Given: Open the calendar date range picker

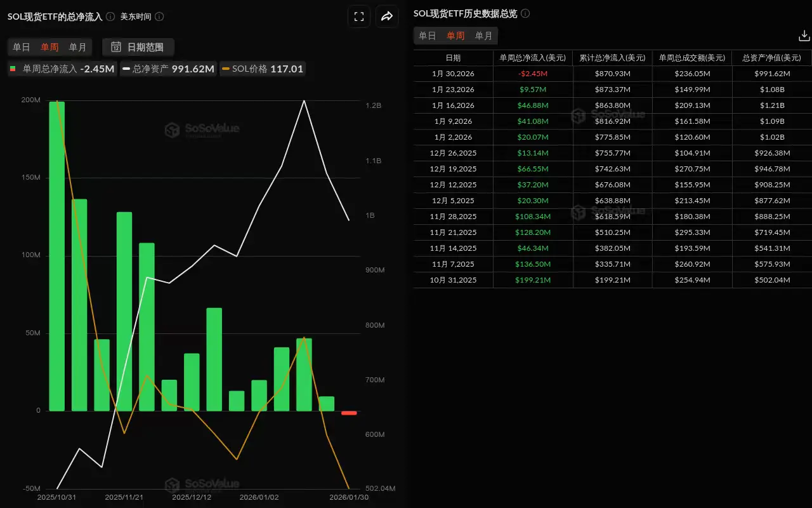Looking at the screenshot, I should tap(117, 47).
